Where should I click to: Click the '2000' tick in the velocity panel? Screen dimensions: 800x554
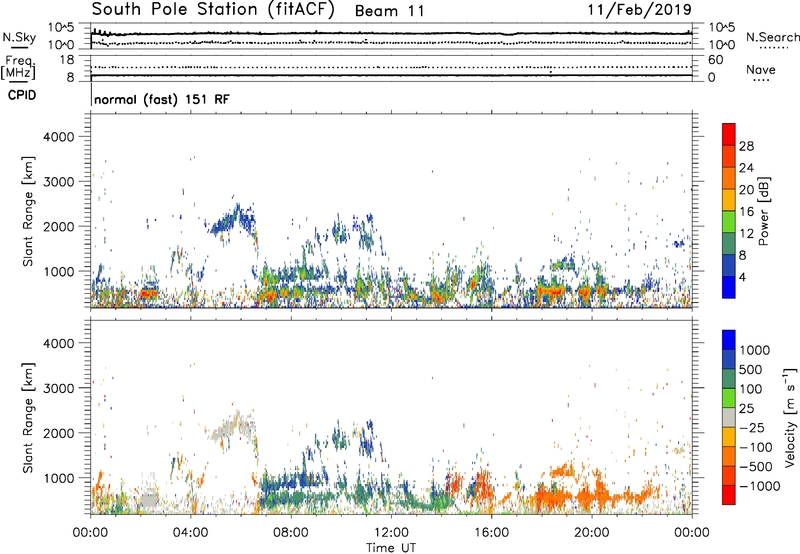click(x=59, y=433)
